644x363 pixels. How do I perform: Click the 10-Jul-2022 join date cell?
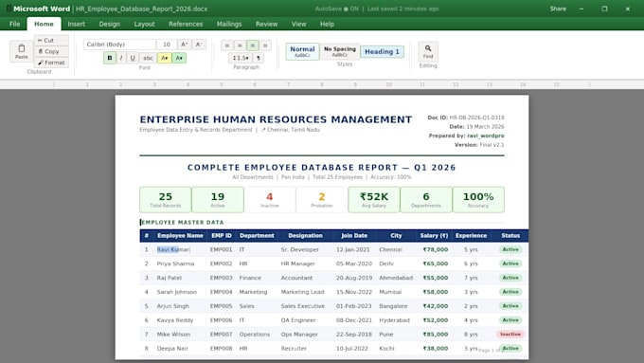point(354,348)
